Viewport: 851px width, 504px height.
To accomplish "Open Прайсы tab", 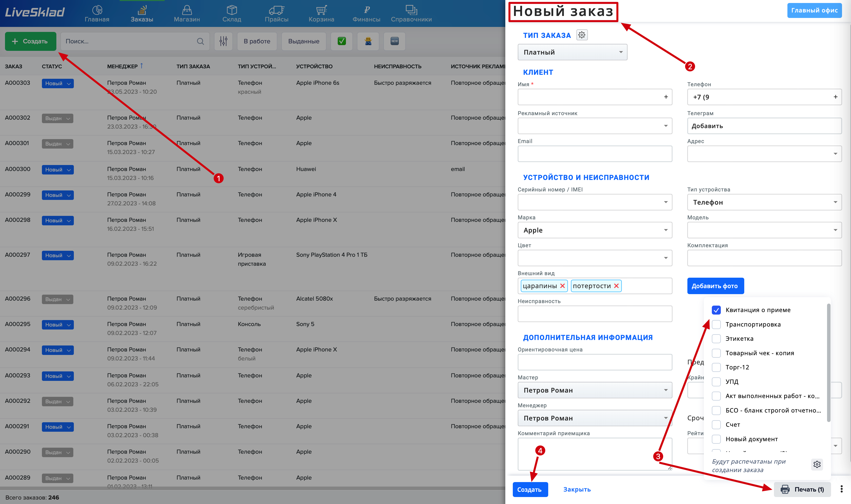I will point(277,14).
